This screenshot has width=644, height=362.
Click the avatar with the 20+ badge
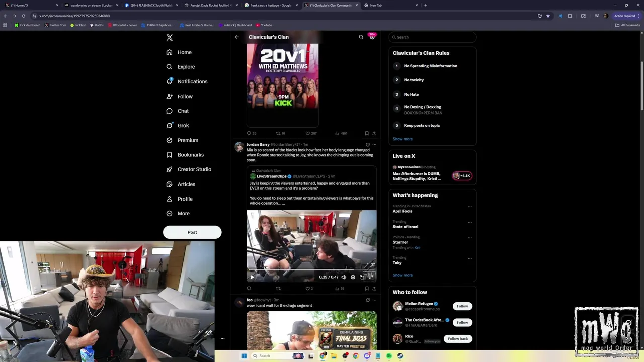click(372, 37)
